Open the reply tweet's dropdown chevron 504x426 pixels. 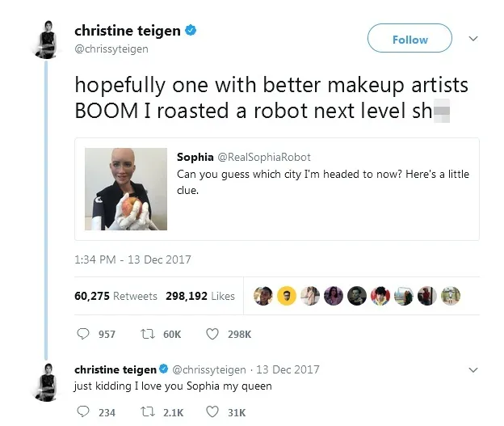click(x=473, y=369)
